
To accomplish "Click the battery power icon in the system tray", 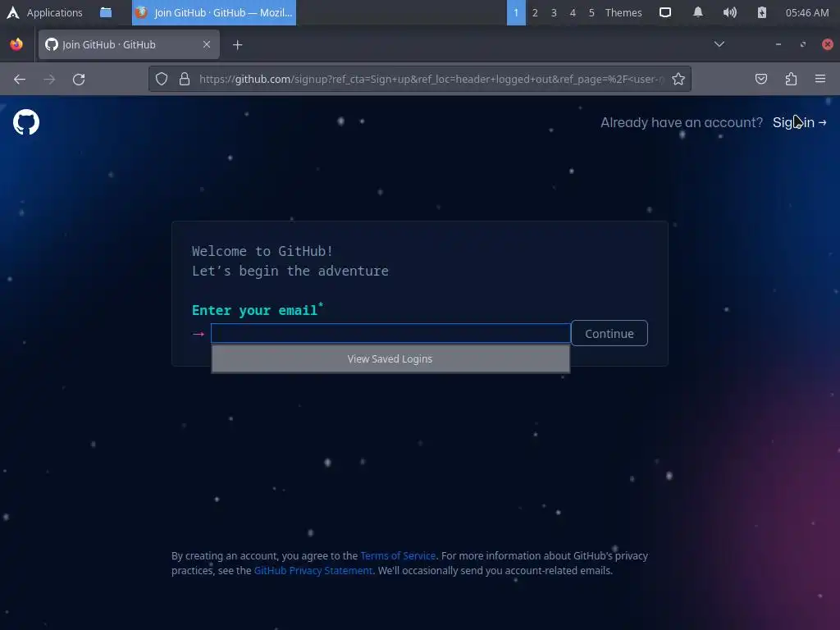I will pyautogui.click(x=762, y=12).
